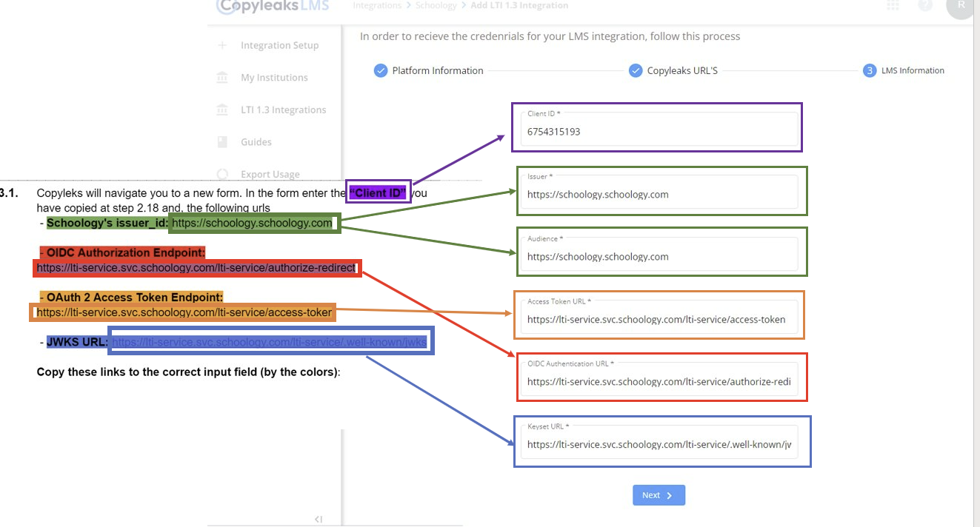Screen dimensions: 980x527
Task: Open LTI 1.3 Integrations in the sidebar
Action: (x=283, y=110)
